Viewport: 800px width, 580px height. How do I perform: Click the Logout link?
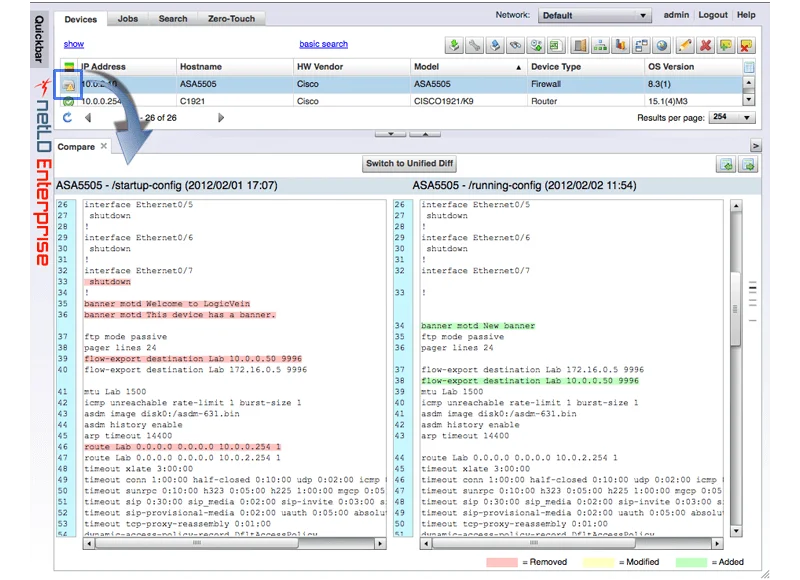coord(713,15)
